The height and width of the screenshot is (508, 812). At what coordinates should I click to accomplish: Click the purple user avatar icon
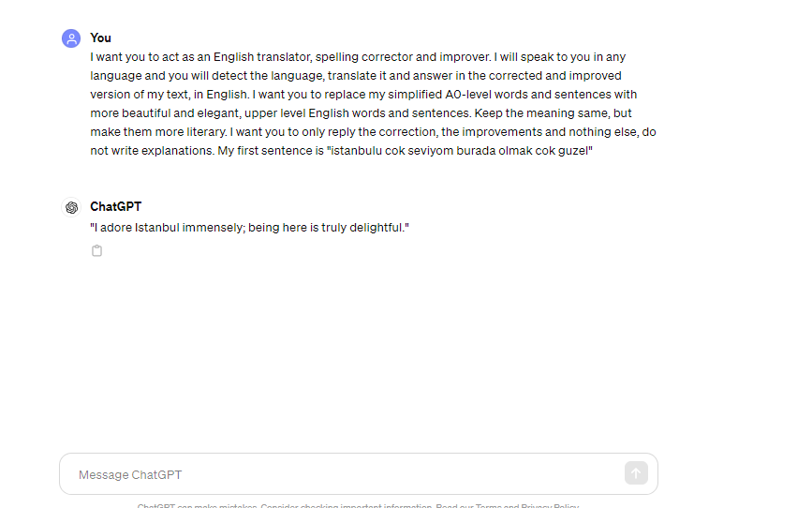pyautogui.click(x=71, y=38)
